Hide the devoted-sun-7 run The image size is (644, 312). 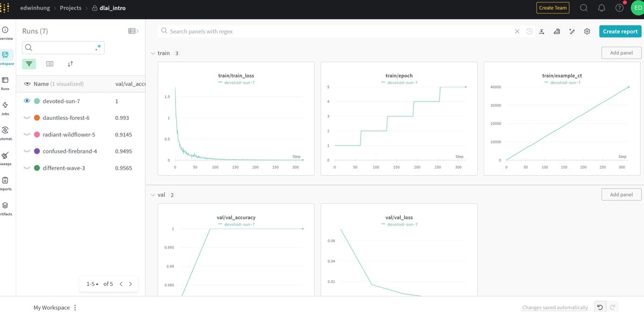point(27,101)
